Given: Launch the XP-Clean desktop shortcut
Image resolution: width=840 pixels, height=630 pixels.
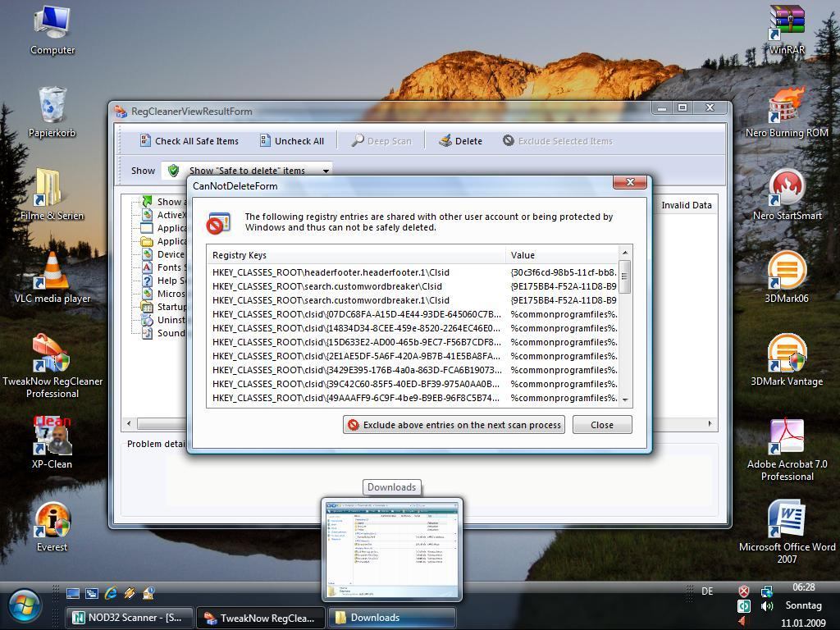Looking at the screenshot, I should [x=52, y=442].
